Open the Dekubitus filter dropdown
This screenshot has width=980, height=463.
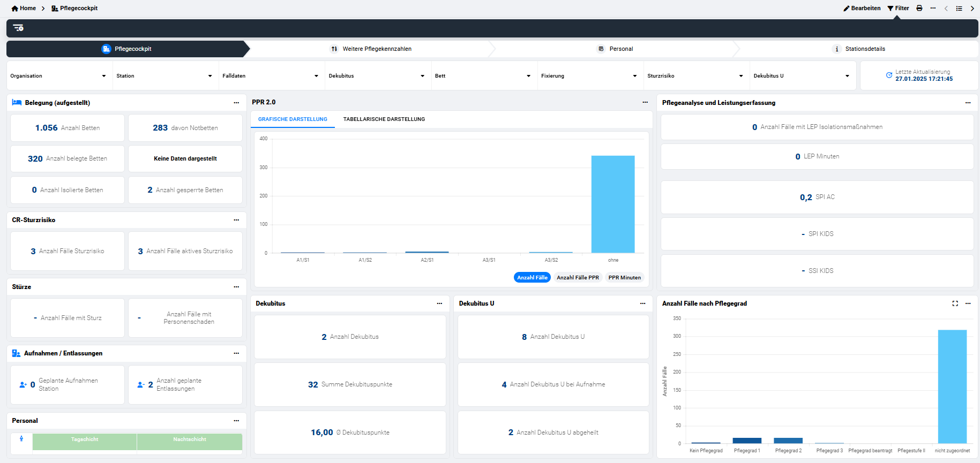point(377,76)
